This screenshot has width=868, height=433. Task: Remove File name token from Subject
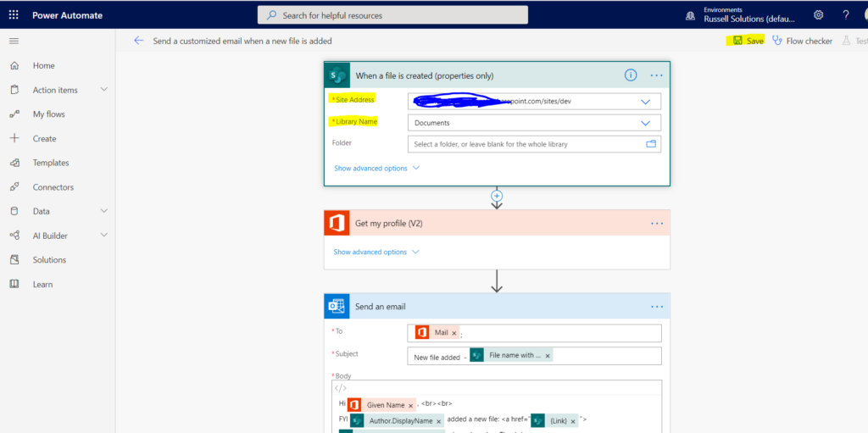pos(548,356)
